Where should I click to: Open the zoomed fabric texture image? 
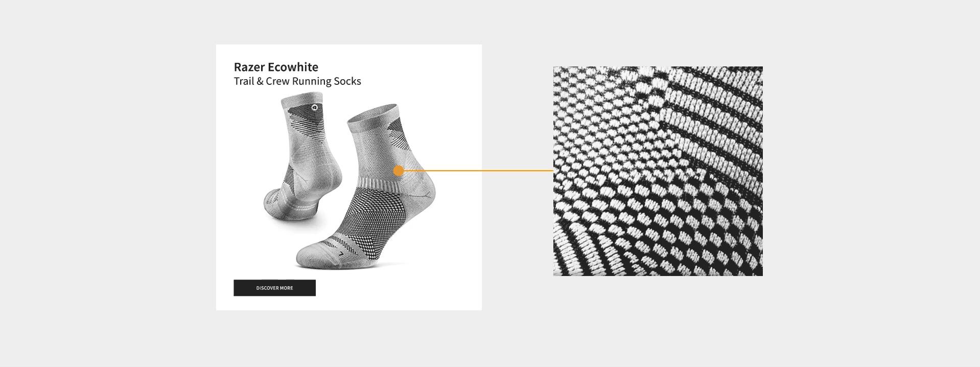point(658,171)
